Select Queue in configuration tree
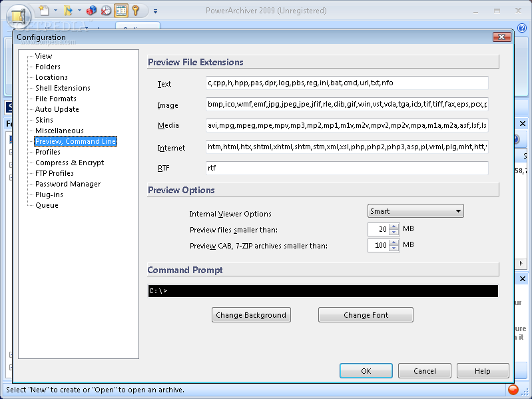Screen dimensions: 532x399 (x=47, y=205)
